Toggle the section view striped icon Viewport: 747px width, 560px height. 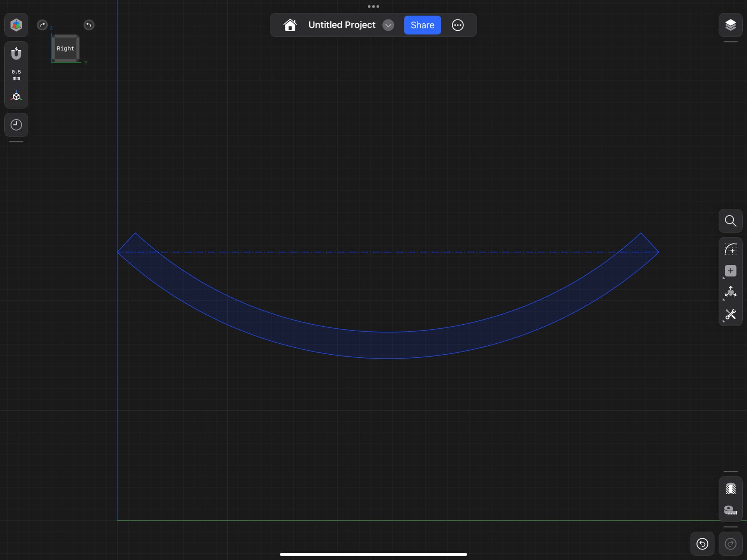click(730, 488)
